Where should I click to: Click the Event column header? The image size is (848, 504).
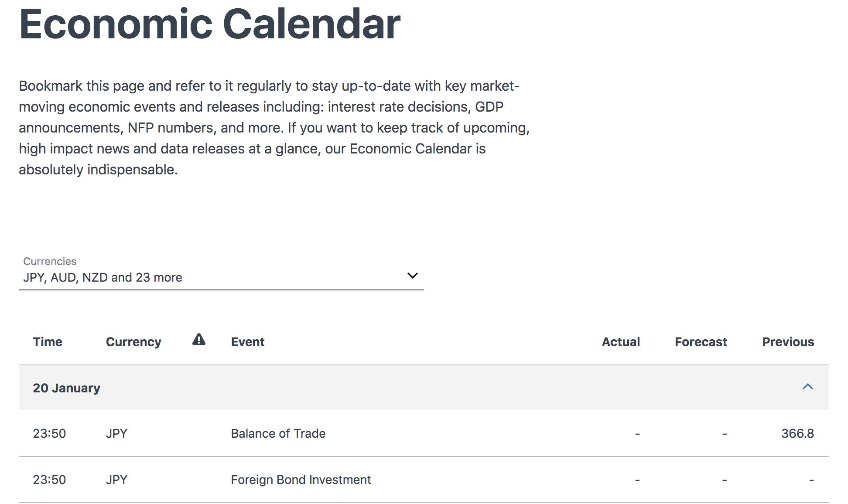click(x=248, y=342)
